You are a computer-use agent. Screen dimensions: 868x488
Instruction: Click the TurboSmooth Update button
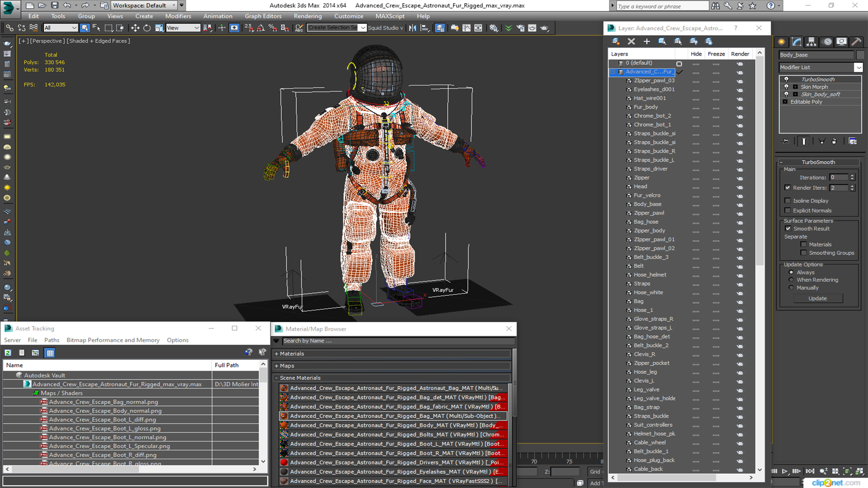click(817, 299)
